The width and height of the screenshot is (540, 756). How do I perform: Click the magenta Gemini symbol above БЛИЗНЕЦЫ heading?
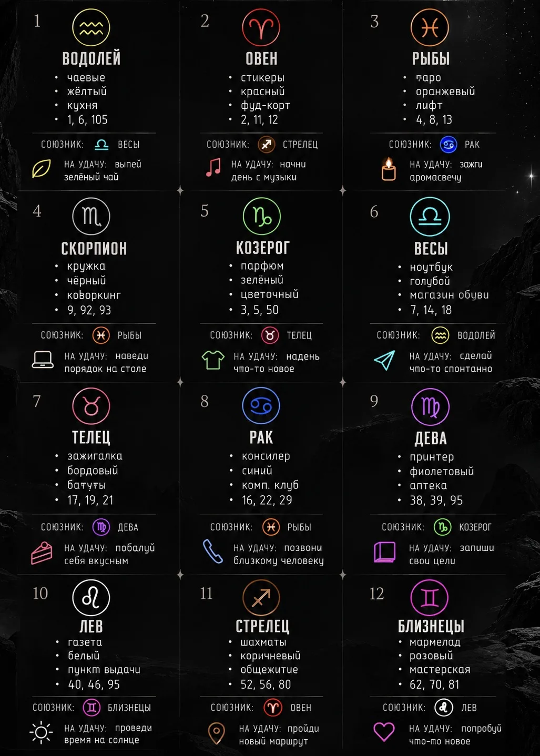[430, 597]
